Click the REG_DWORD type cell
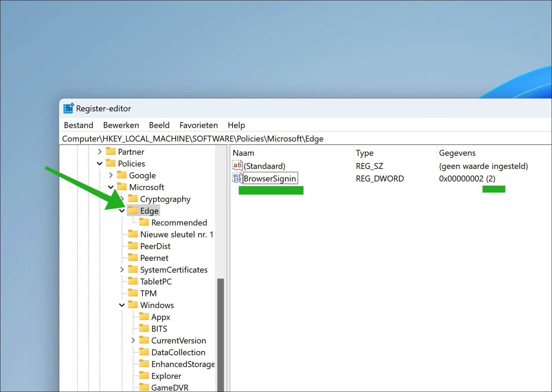Screen dimensions: 552x392 380,178
